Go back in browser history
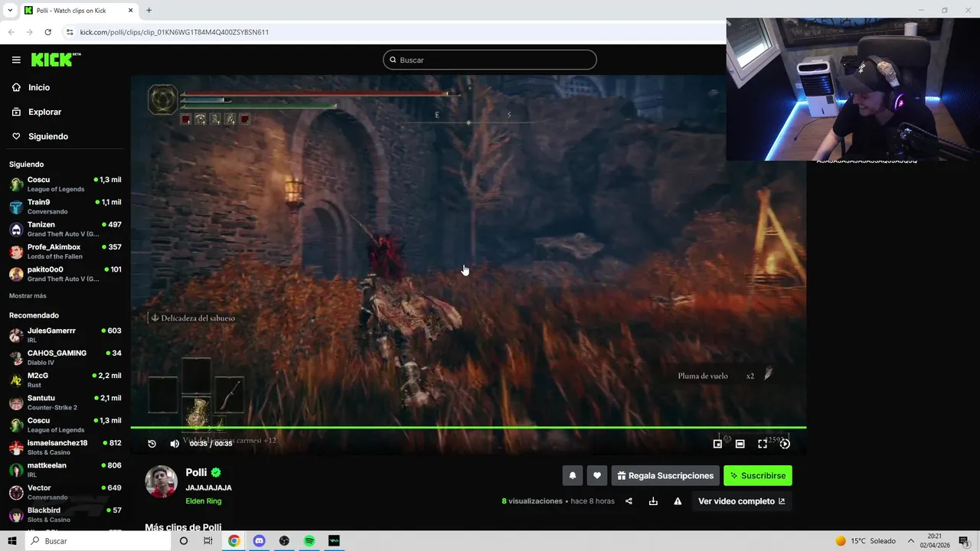The width and height of the screenshot is (980, 551). [x=11, y=32]
